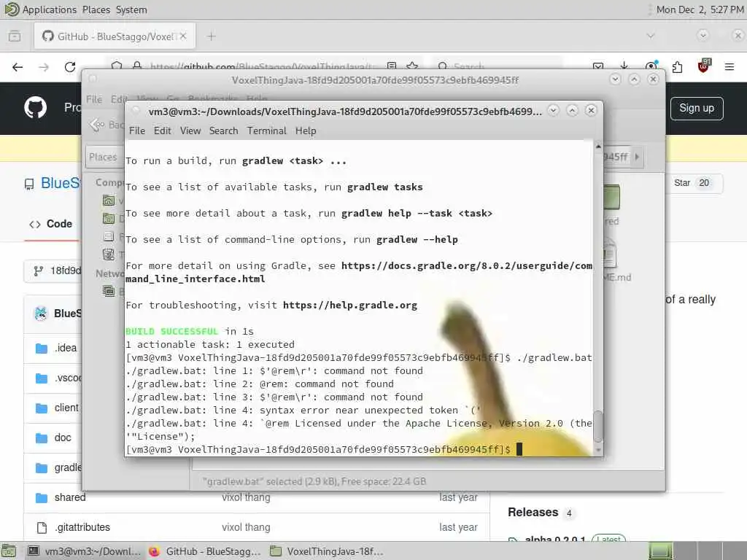Click the .gitattributes file icon
This screenshot has height=560, width=747.
point(42,528)
